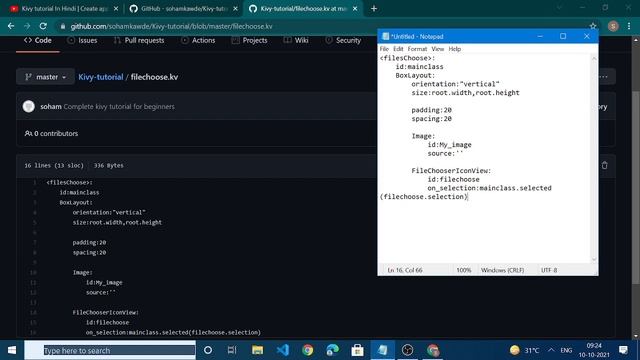Open the Security tab in GitHub
Viewport: 640px width, 360px height.
tap(343, 40)
